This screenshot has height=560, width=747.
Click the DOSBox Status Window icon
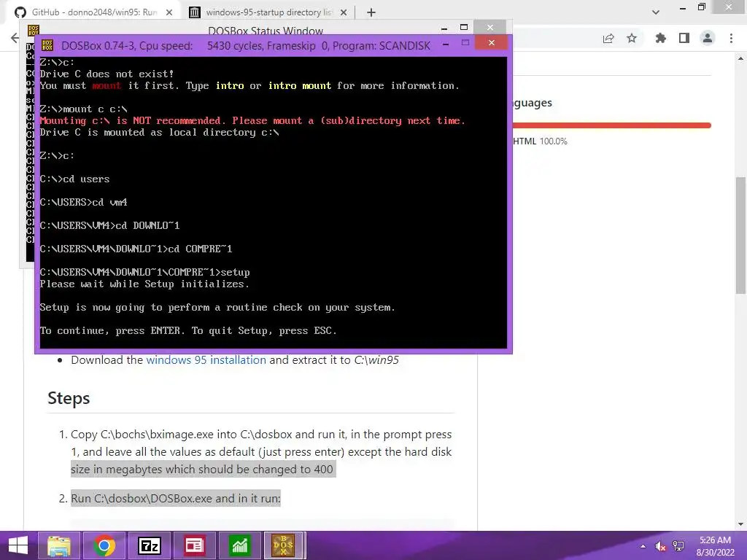[34, 30]
